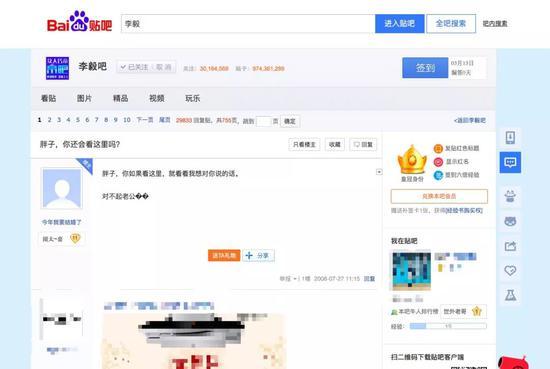Click the 签到 sign-in button
This screenshot has width=550, height=369.
pos(425,68)
